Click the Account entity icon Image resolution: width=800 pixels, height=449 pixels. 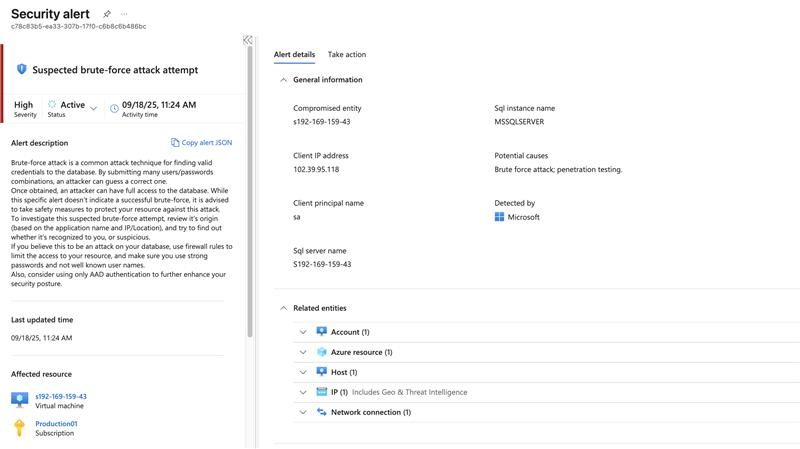[321, 332]
